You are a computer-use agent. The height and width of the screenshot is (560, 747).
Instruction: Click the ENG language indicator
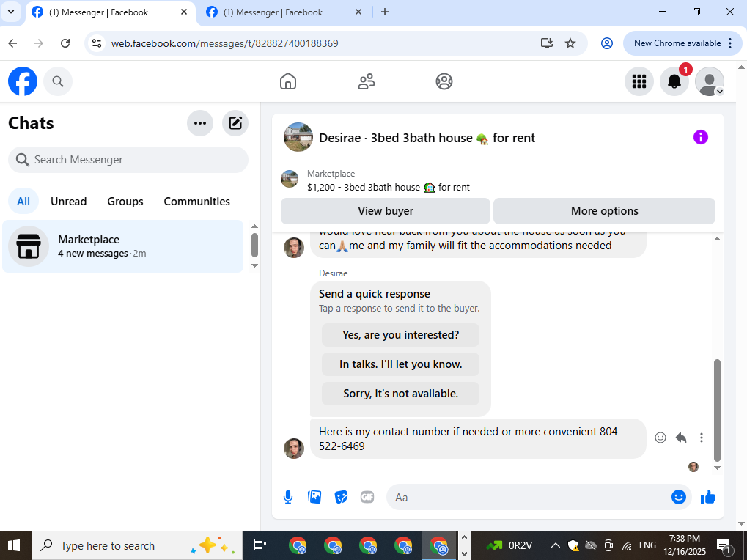tap(647, 545)
